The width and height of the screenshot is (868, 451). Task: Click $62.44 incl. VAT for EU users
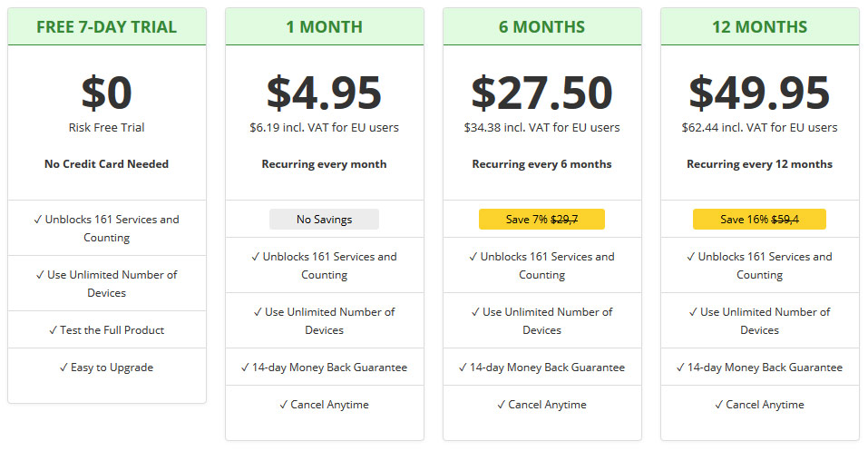pyautogui.click(x=759, y=127)
